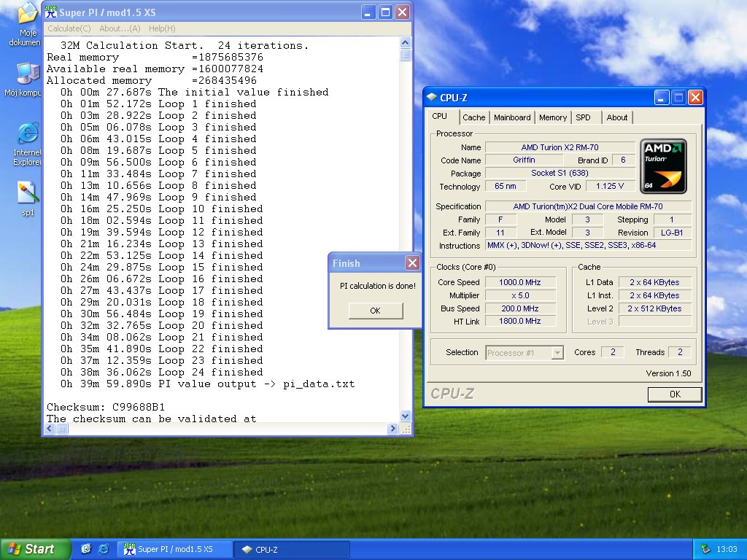Open the Help(H) menu in Super PI
This screenshot has height=560, width=747.
[x=162, y=28]
